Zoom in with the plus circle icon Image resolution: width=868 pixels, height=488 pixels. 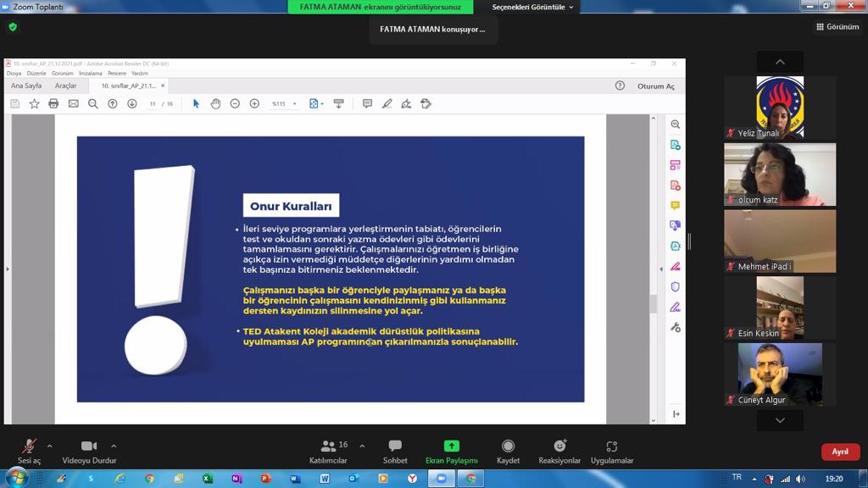click(254, 103)
